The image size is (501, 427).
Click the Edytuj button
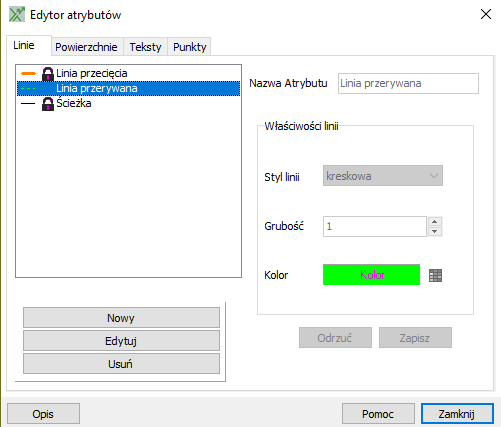coord(121,341)
